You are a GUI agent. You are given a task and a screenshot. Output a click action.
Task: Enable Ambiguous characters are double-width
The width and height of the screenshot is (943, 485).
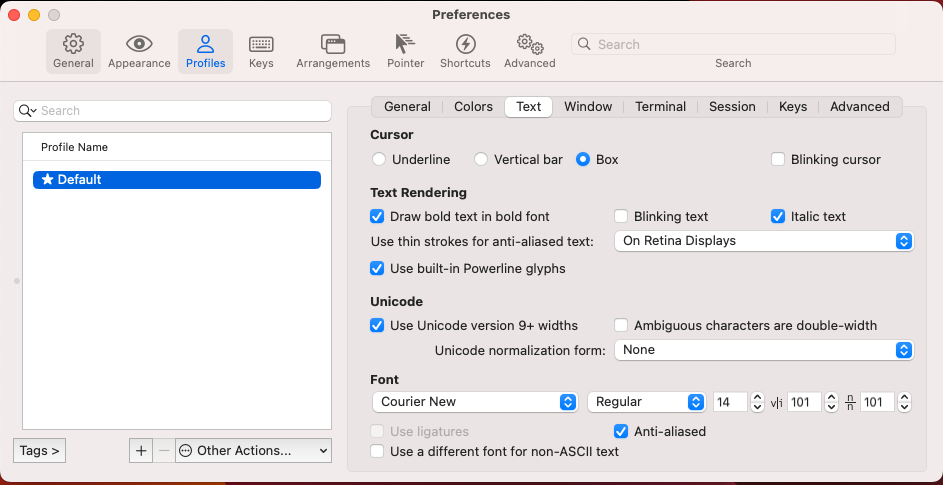(x=621, y=326)
